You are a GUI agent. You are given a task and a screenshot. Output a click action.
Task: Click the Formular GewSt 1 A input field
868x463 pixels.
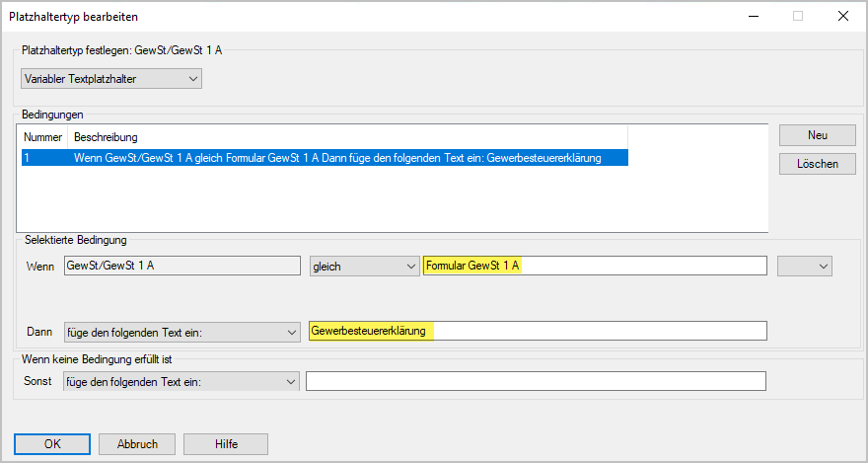click(594, 266)
